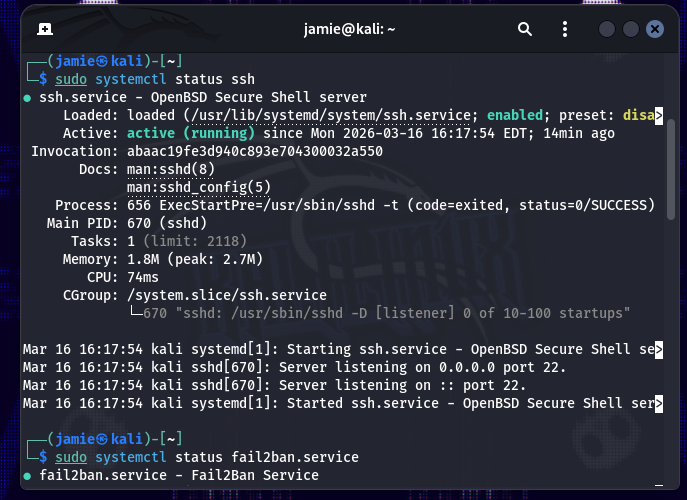Click the ExecStartPre=/usr/sbin/sshd -t process line
The width and height of the screenshot is (687, 500).
[355, 205]
